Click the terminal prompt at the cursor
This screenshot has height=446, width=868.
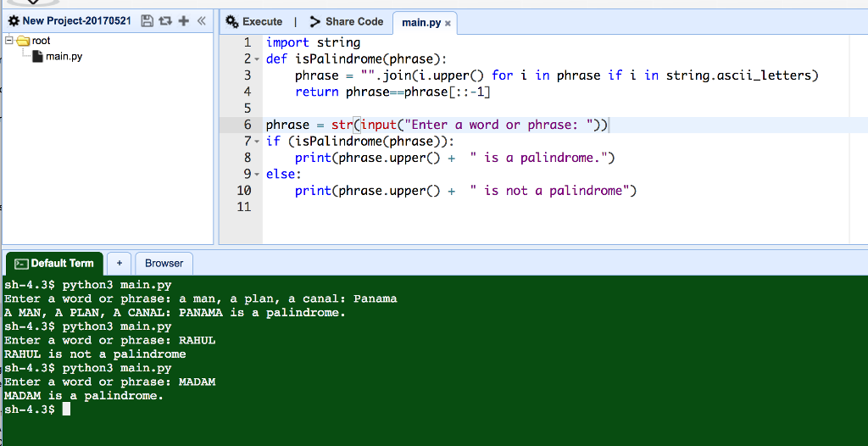(x=66, y=410)
